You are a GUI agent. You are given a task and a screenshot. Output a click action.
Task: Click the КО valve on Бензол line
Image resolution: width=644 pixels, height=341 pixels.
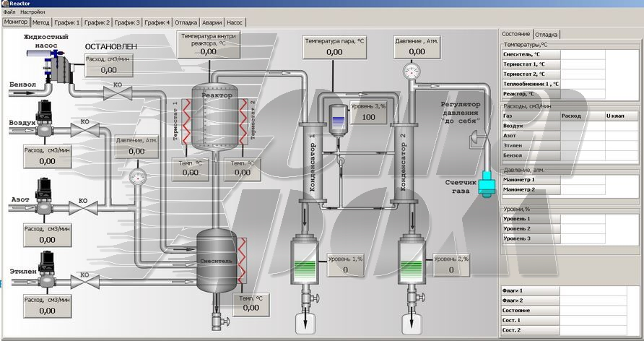(113, 92)
